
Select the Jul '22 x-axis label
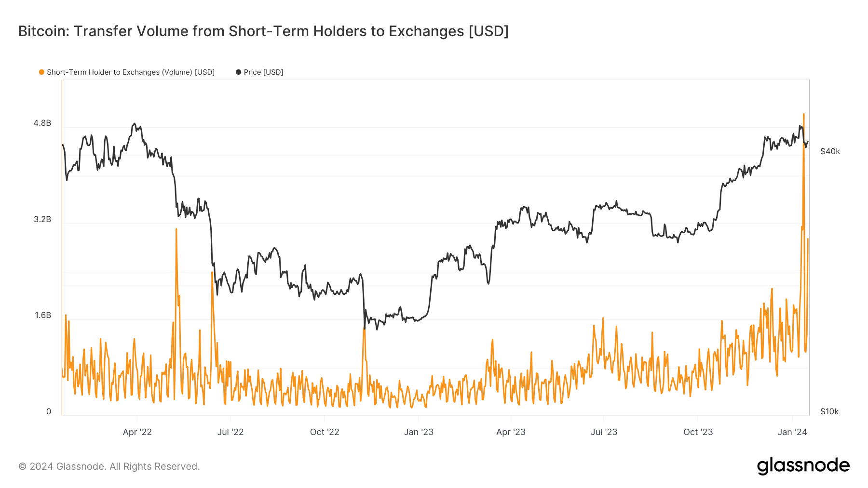pos(231,432)
